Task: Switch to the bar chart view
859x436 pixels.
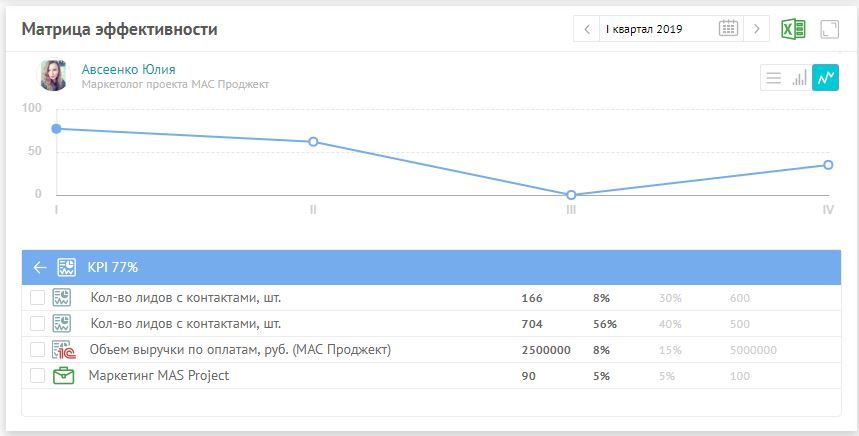Action: [x=799, y=78]
